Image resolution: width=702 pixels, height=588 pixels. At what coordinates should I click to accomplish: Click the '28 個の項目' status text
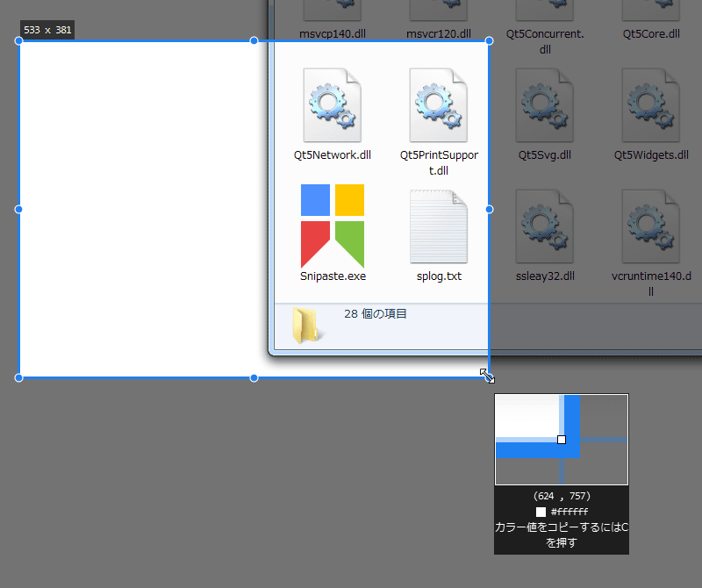[376, 313]
